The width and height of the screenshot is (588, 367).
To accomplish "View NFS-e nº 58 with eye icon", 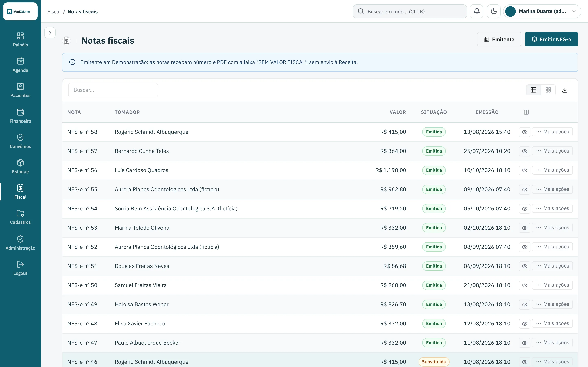I will pyautogui.click(x=525, y=132).
